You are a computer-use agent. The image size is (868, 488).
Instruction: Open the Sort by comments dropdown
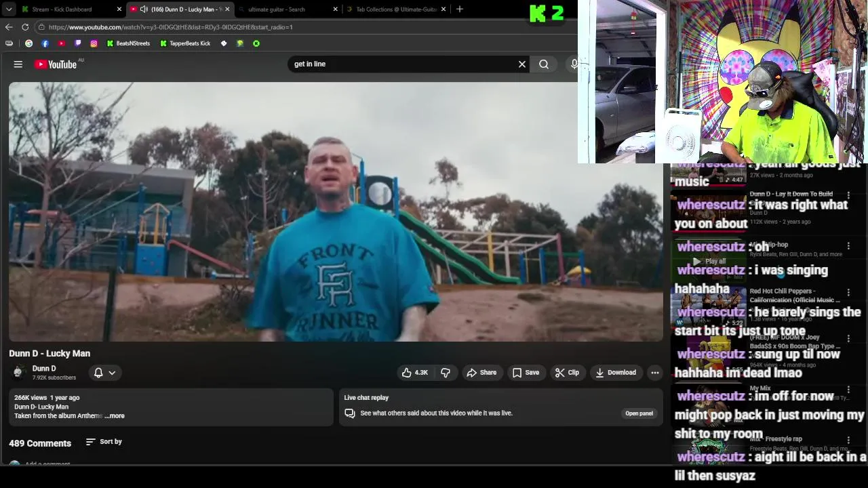[104, 442]
